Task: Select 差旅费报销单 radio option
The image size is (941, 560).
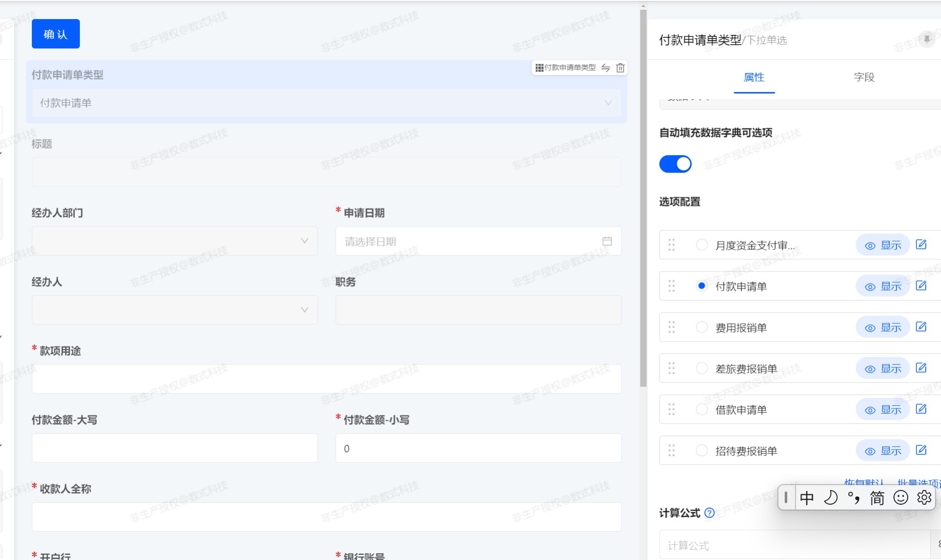Action: [701, 368]
